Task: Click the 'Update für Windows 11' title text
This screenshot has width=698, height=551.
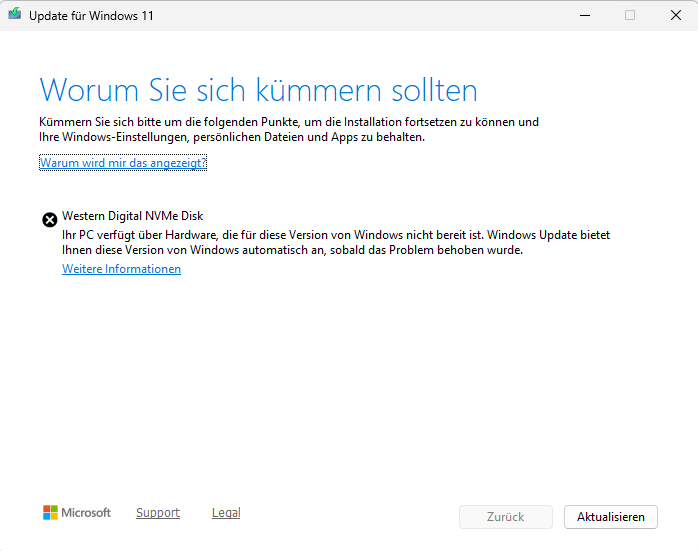Action: tap(91, 16)
